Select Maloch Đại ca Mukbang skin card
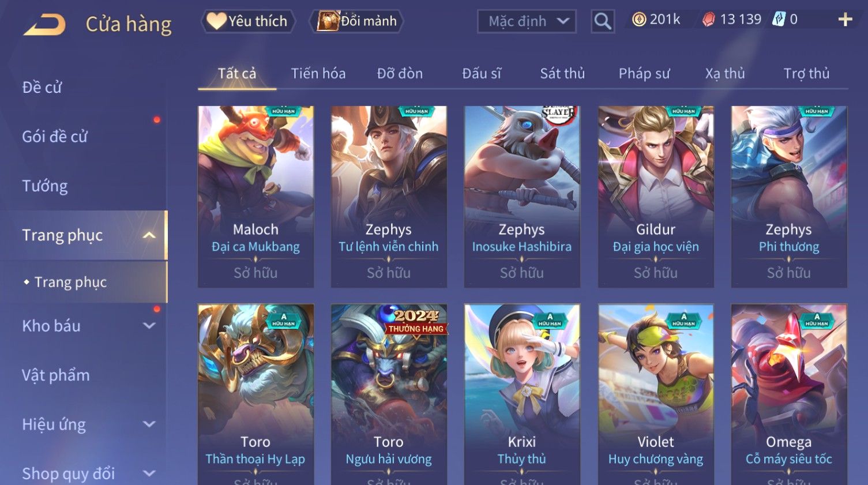 pos(255,197)
